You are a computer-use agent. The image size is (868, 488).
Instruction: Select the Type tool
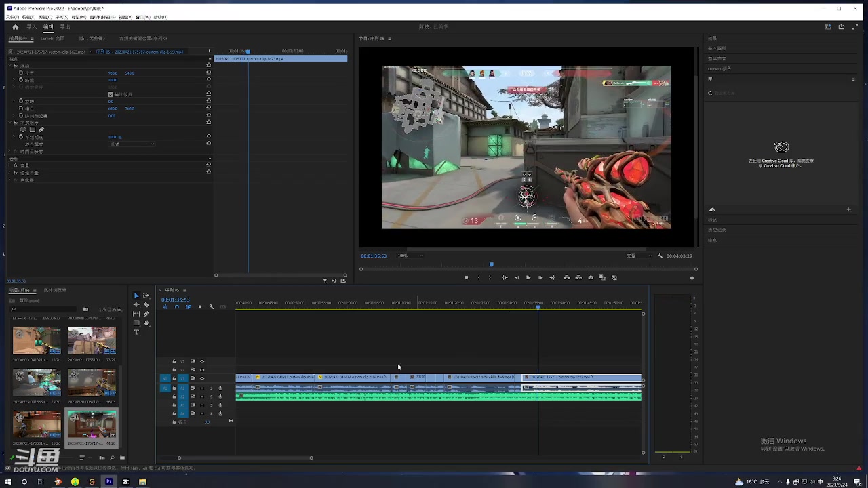136,332
